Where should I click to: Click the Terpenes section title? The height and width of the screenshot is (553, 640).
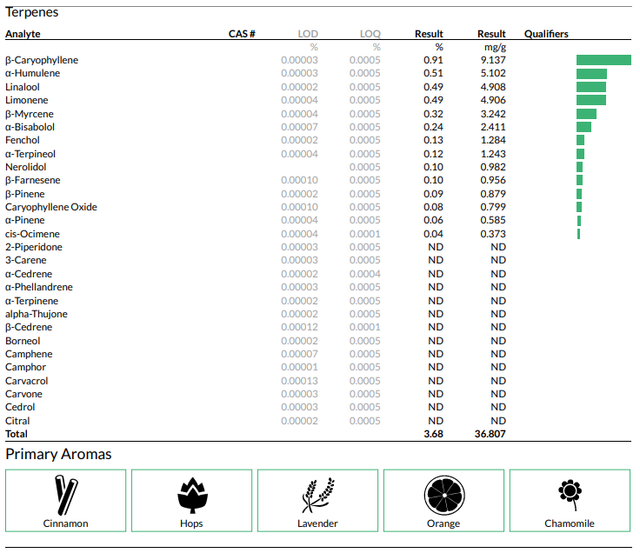coord(32,12)
